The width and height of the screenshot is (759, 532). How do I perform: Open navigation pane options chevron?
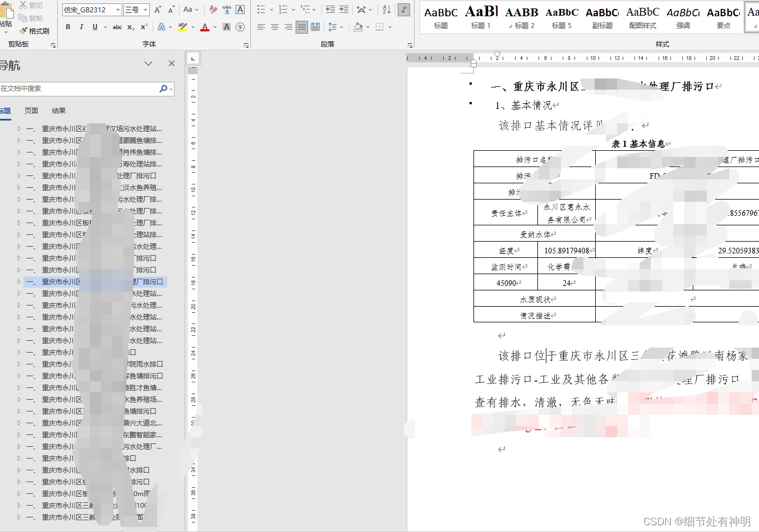pos(148,63)
